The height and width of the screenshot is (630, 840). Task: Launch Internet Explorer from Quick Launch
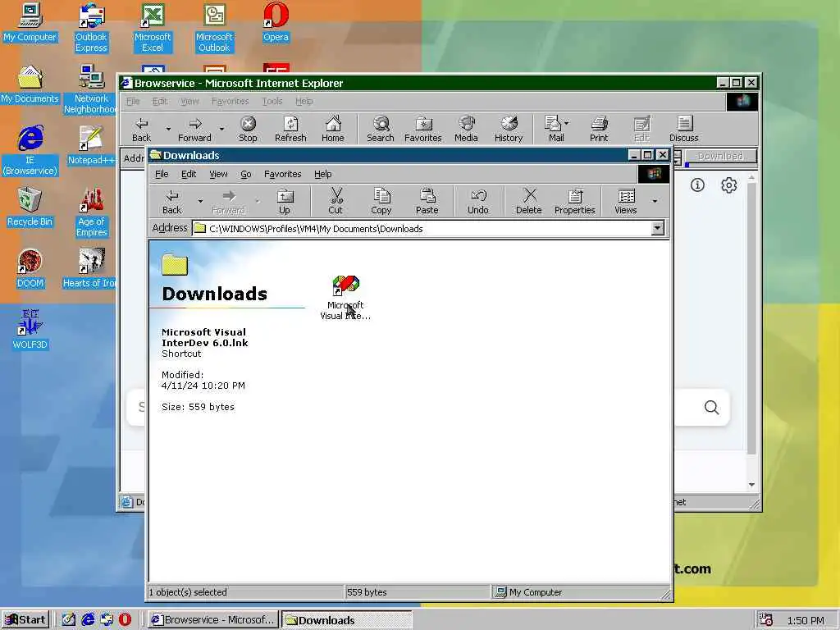(88, 620)
